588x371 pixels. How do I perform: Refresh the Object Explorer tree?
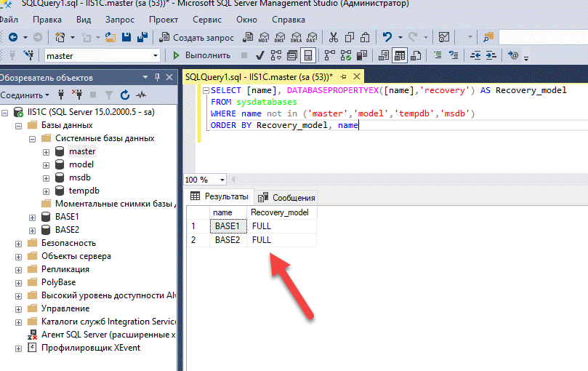click(124, 95)
